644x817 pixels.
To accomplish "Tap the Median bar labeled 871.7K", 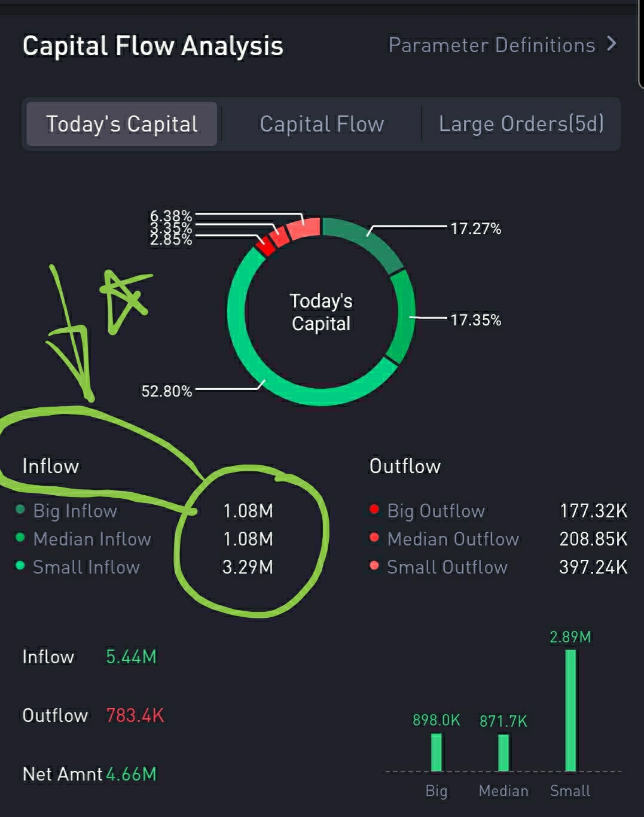I will click(503, 752).
